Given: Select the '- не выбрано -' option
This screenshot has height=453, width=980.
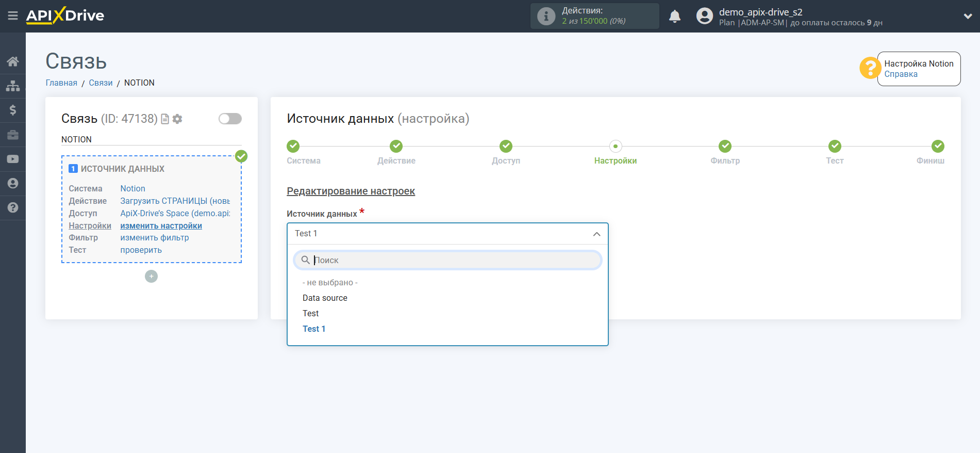Looking at the screenshot, I should point(330,282).
